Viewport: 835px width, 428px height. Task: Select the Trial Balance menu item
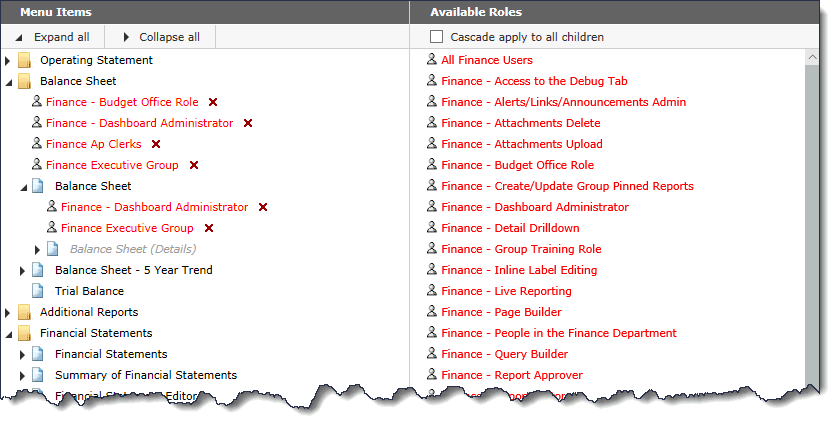click(89, 291)
